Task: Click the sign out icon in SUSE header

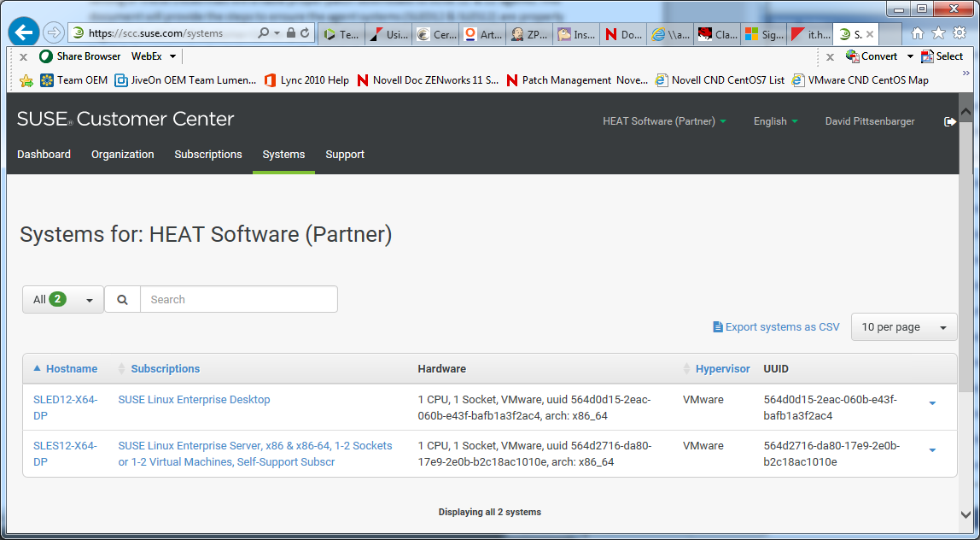Action: tap(950, 121)
